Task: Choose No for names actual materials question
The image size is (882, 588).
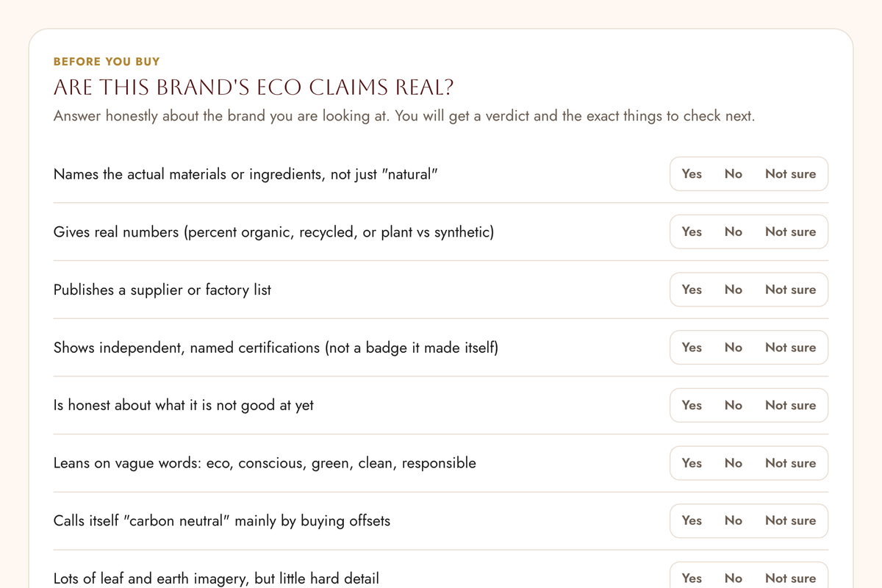Action: (x=734, y=174)
